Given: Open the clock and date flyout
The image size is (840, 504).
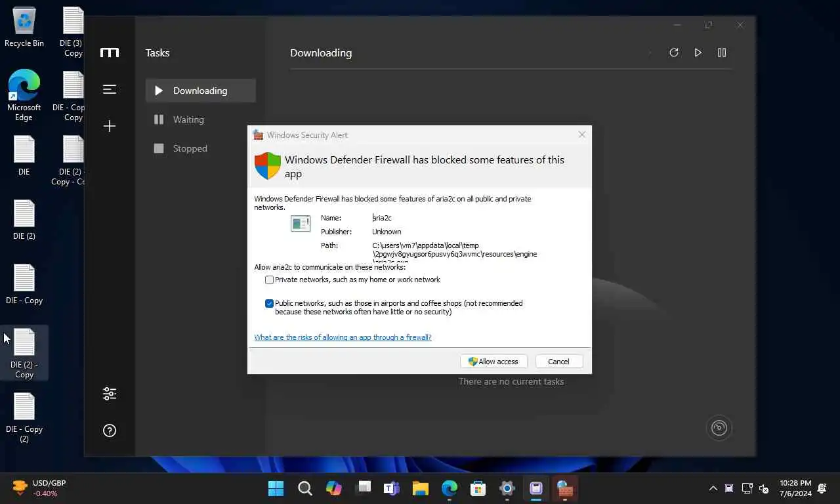Looking at the screenshot, I should coord(795,488).
